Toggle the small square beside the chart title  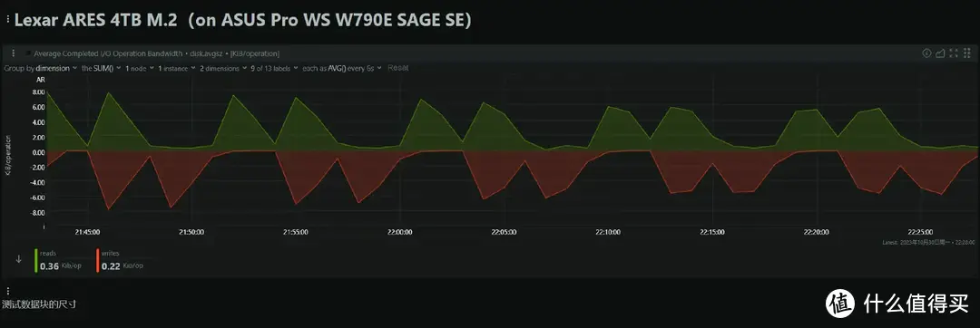pos(28,53)
